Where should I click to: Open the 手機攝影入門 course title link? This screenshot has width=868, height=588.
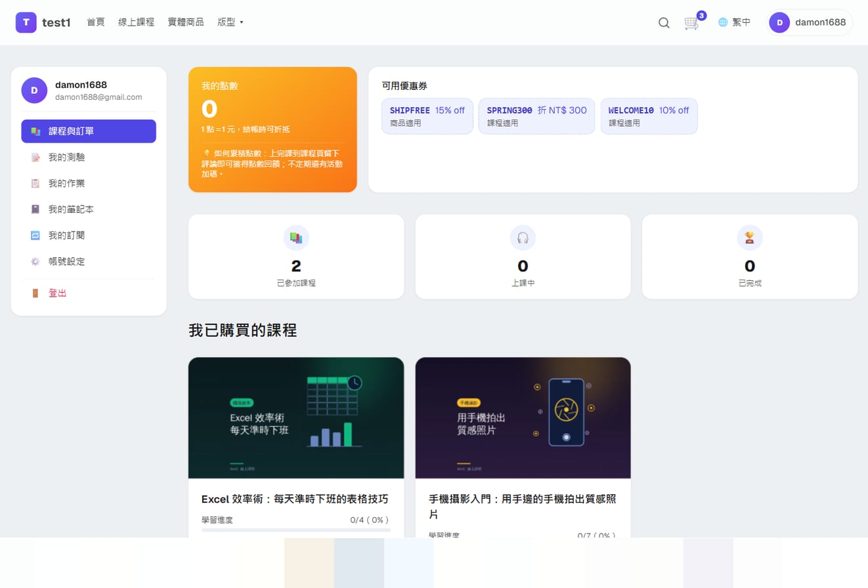click(523, 507)
